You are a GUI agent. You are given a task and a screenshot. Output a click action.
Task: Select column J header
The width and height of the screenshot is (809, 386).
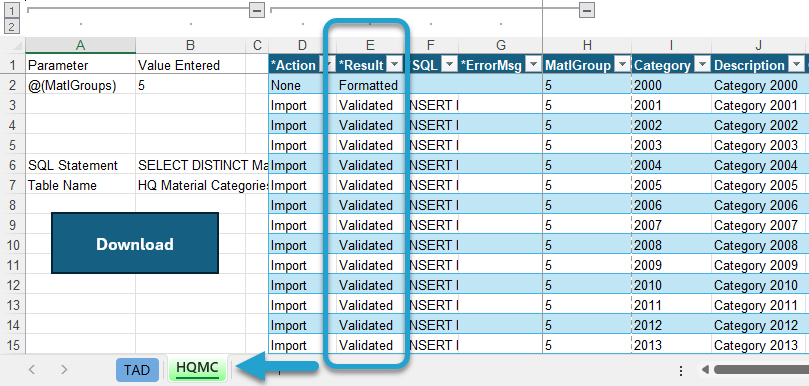click(x=758, y=45)
